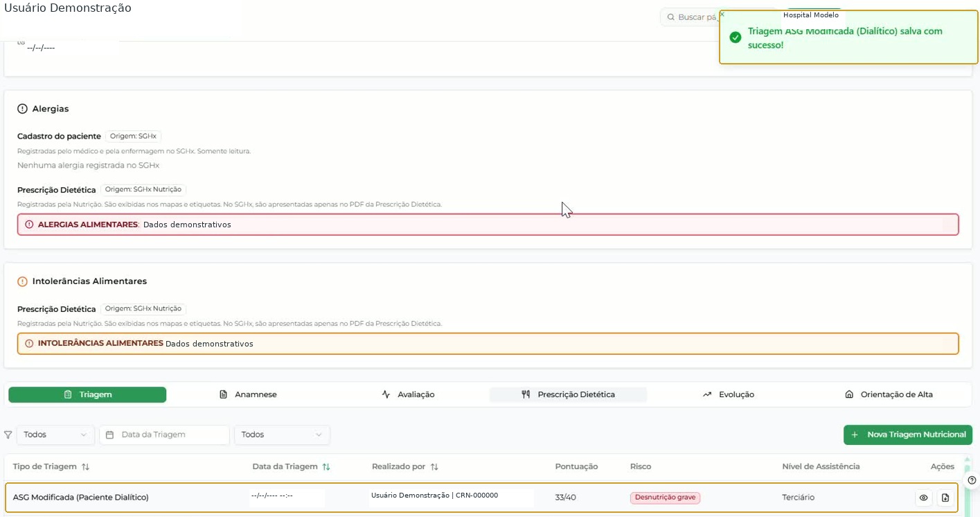The image size is (980, 517).
Task: Click the Origem: SGHx tag
Action: (x=133, y=136)
